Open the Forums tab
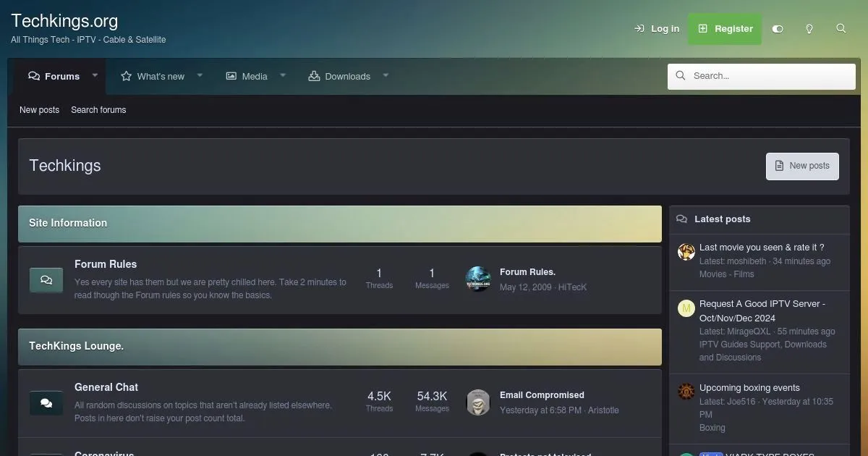 pos(54,76)
